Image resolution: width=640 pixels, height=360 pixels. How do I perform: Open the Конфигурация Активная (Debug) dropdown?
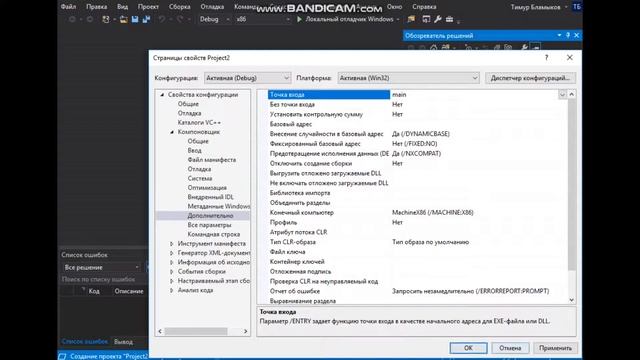247,78
